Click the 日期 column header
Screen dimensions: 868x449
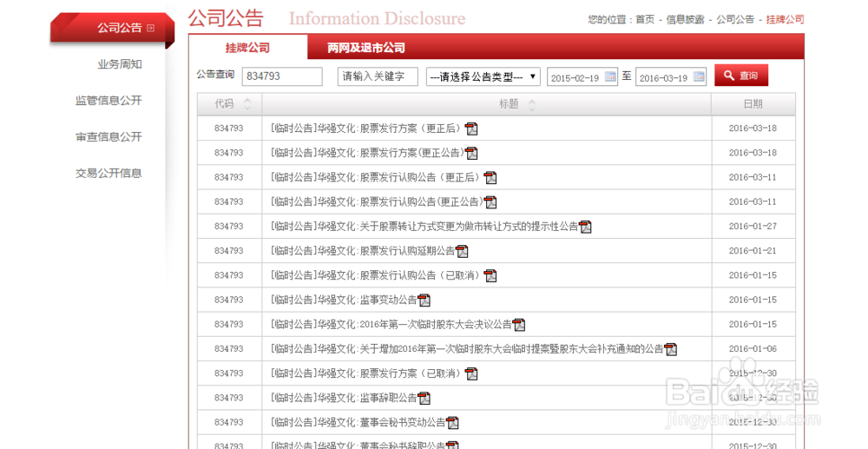[x=753, y=104]
